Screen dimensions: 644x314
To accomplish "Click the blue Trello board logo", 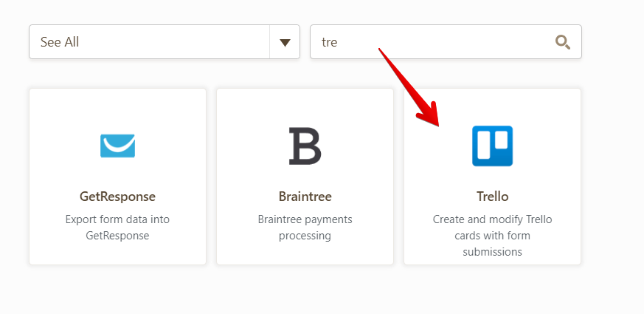I will (492, 146).
